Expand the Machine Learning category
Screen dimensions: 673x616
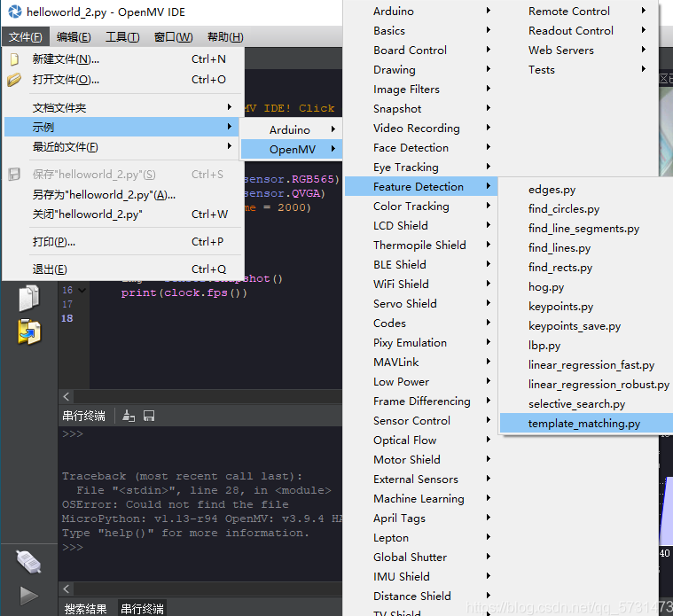click(x=421, y=498)
